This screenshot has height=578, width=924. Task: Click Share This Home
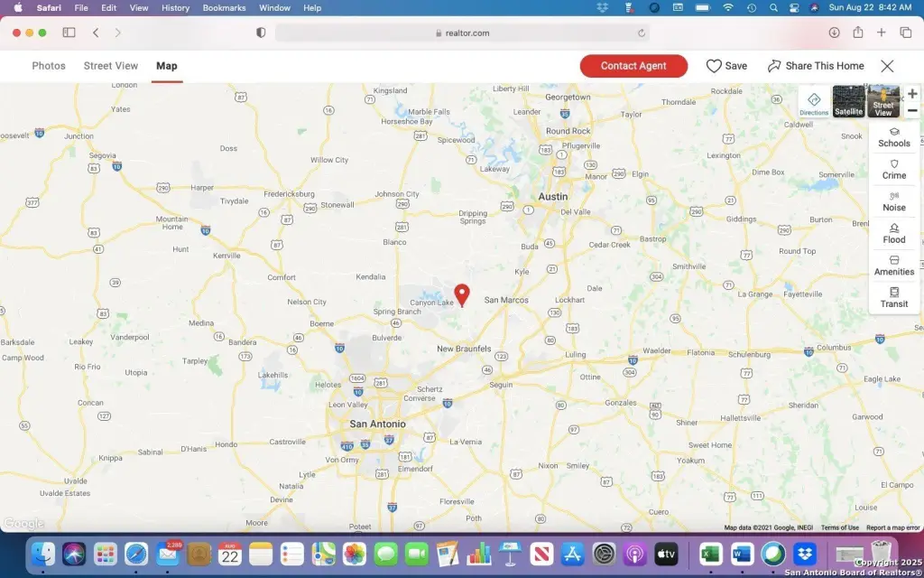pos(816,66)
